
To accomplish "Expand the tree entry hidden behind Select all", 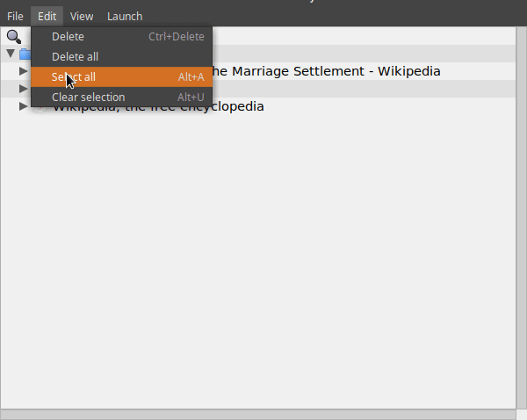I will coord(24,89).
